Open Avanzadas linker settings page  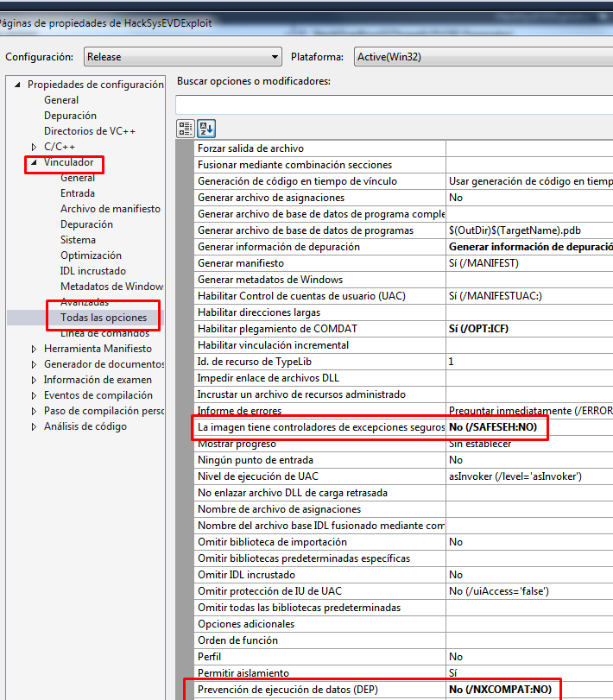point(85,302)
